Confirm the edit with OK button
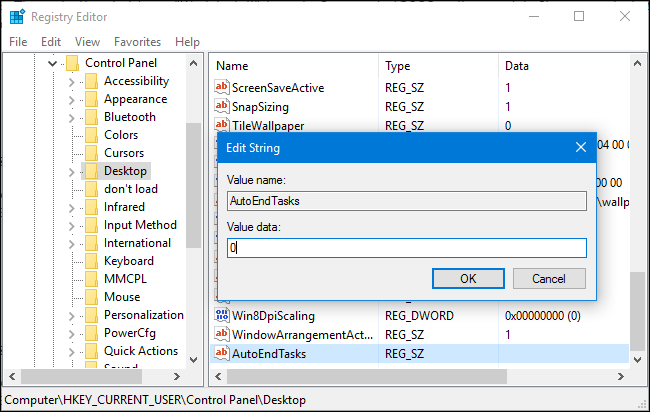This screenshot has height=412, width=650. [468, 278]
